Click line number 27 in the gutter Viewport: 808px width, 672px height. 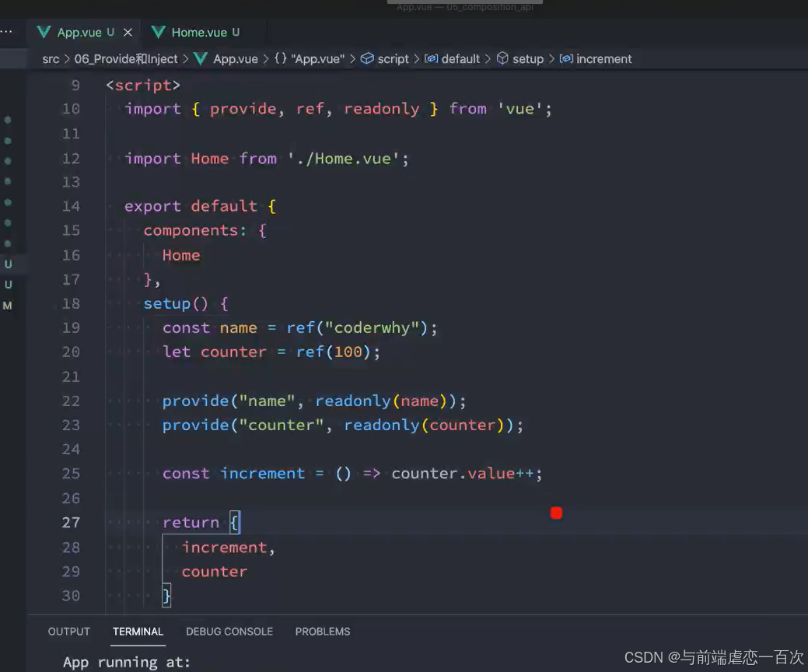tap(71, 523)
